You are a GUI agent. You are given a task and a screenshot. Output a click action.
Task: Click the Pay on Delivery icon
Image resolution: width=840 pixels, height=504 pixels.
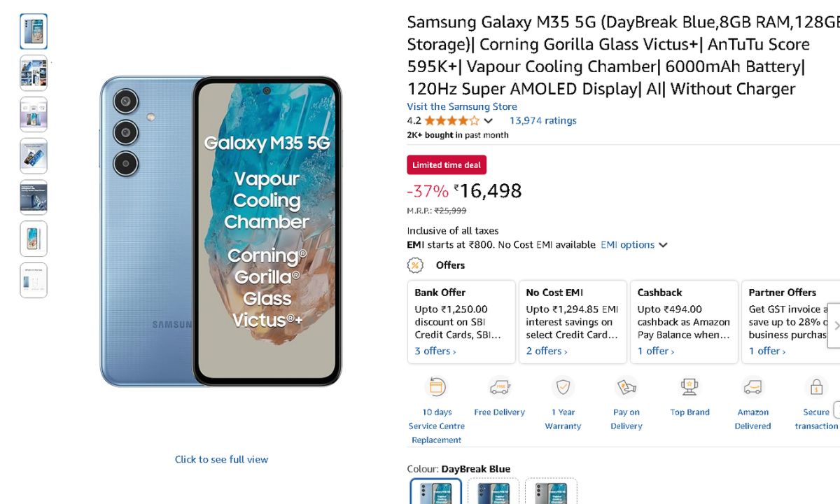coord(626,387)
